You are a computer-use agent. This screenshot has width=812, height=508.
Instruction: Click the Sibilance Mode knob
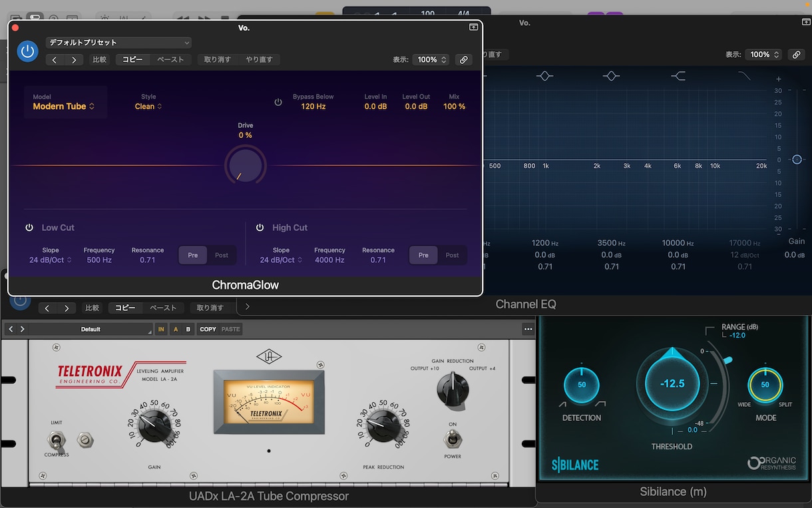tap(765, 385)
